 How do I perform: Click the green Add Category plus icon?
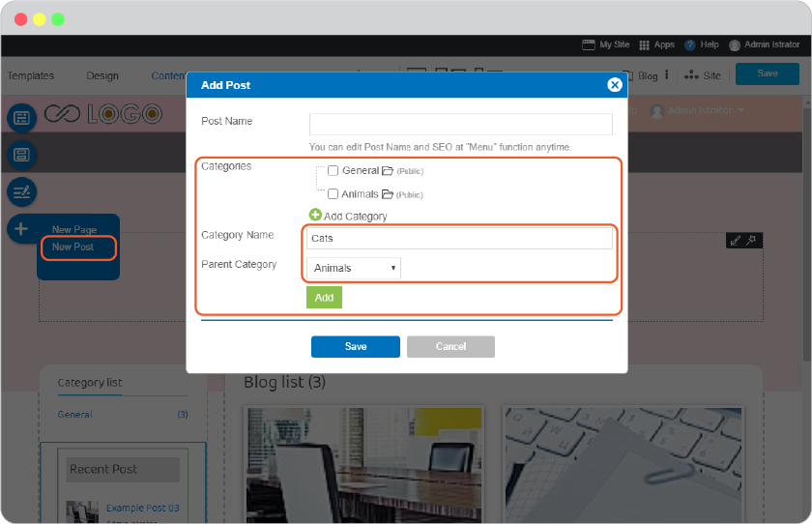(315, 215)
